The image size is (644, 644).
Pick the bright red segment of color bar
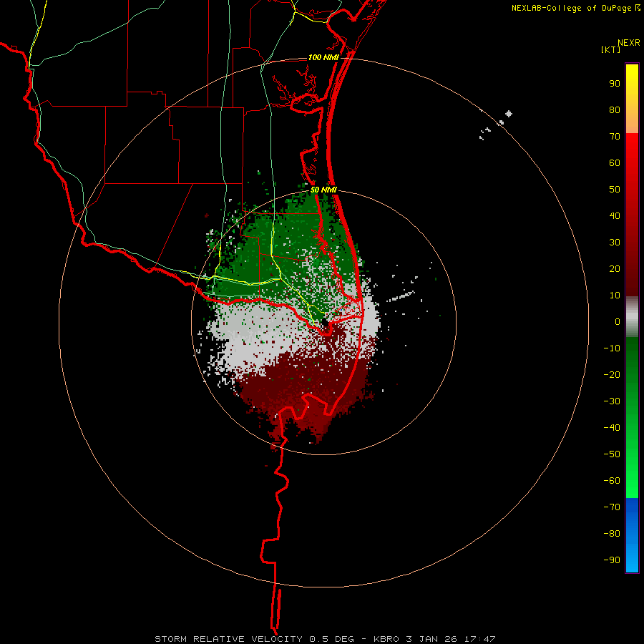click(x=632, y=165)
